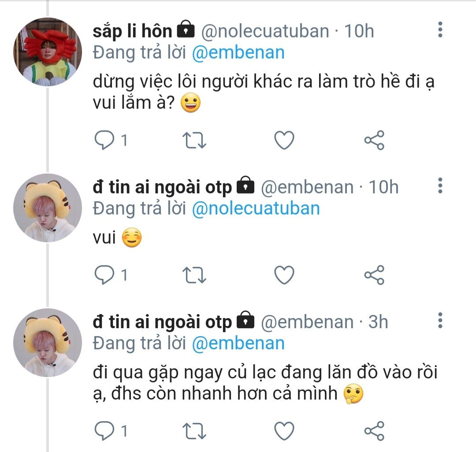Open the @embenan mention link in first tweet
Screen dimensions: 476x452
238,52
